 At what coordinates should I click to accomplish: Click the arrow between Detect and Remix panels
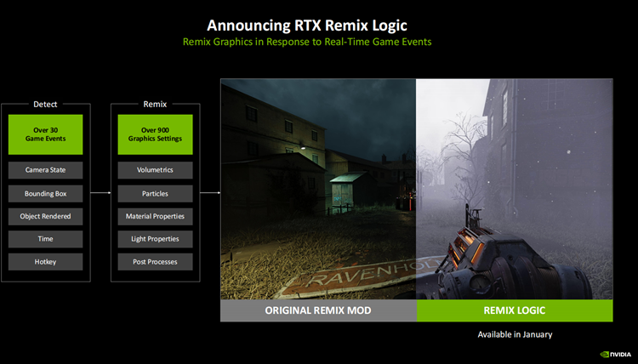(x=99, y=193)
